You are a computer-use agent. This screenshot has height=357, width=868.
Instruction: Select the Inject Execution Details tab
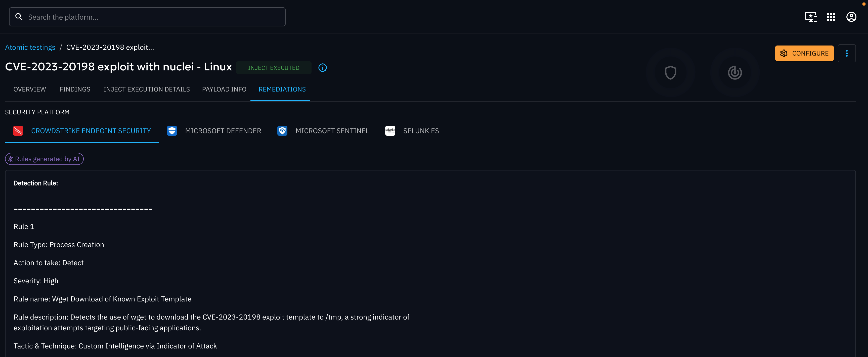147,89
